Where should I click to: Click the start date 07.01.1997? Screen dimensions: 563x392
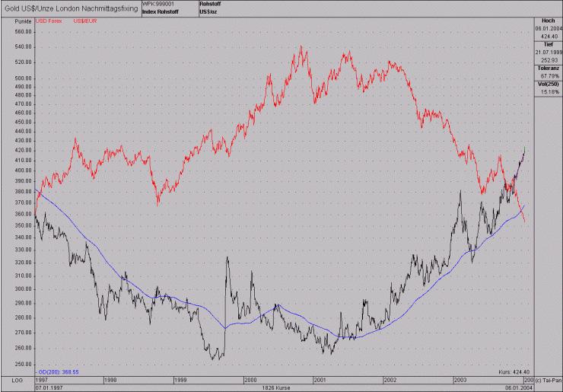pos(49,388)
